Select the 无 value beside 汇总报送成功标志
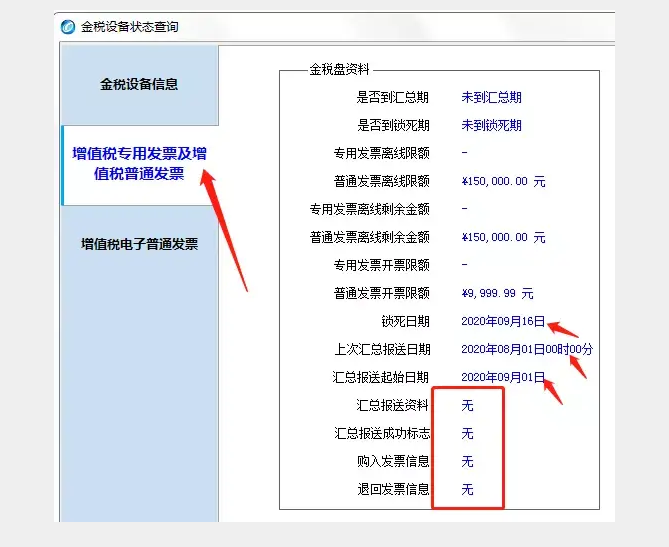This screenshot has height=547, width=669. [x=467, y=434]
